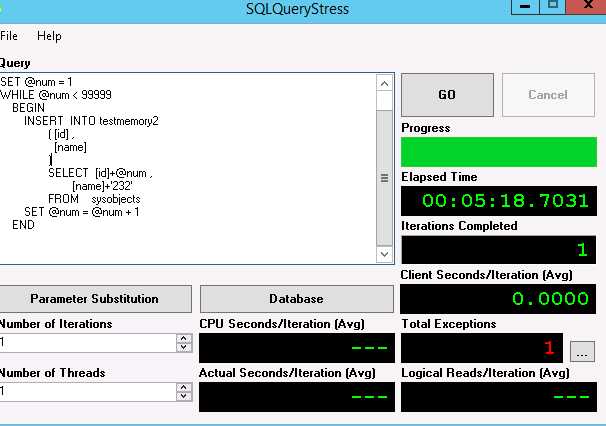Close the SQLQueryStress window
The width and height of the screenshot is (606, 426).
pyautogui.click(x=587, y=6)
